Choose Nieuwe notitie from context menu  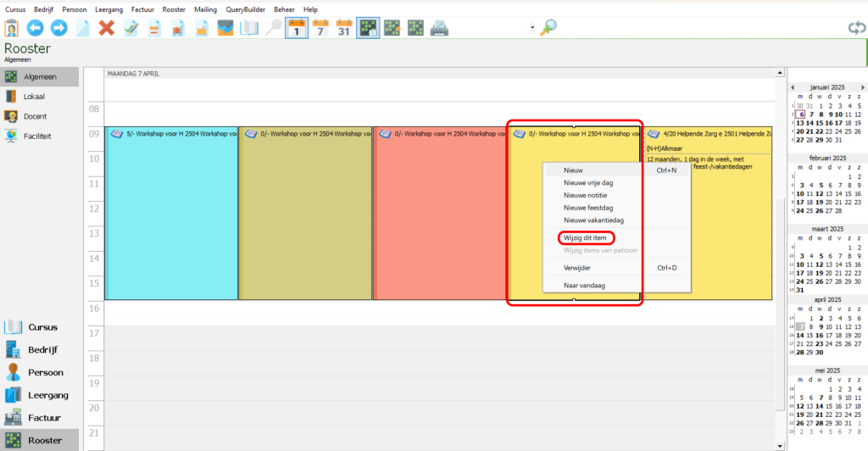617,195
